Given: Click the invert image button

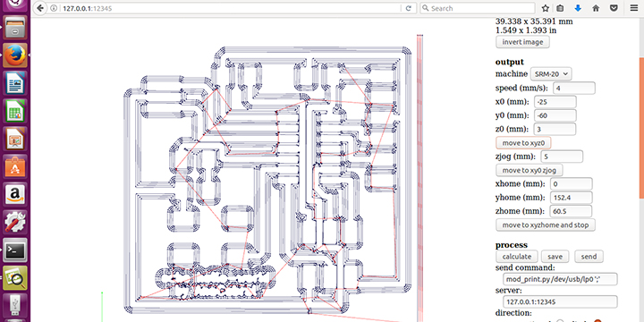Looking at the screenshot, I should (x=522, y=42).
